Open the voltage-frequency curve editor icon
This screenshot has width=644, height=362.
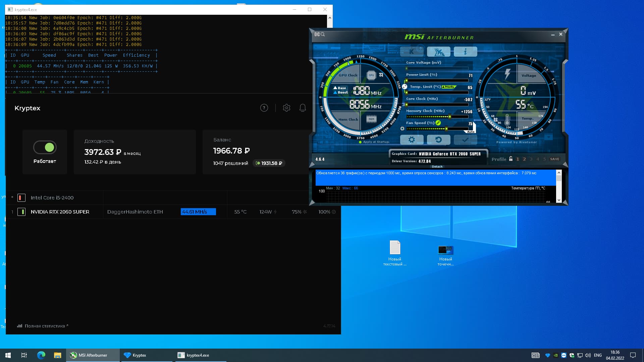pos(404,105)
